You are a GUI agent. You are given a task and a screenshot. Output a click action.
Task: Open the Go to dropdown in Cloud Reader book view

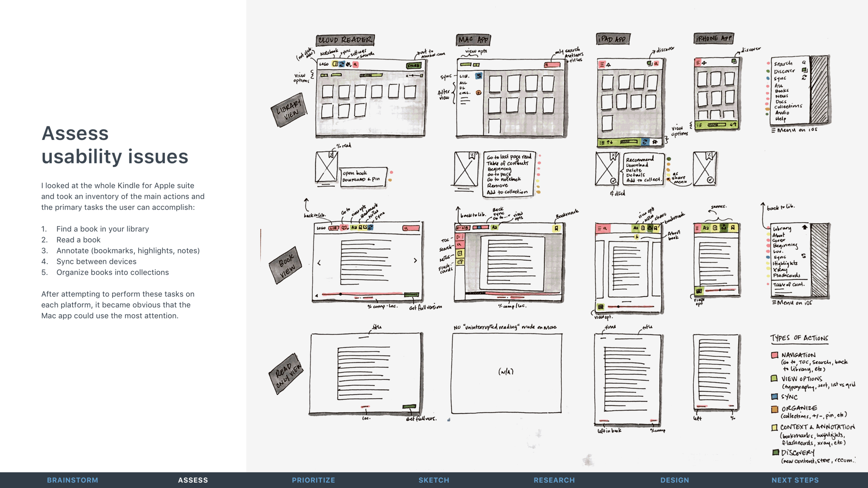[x=344, y=228]
